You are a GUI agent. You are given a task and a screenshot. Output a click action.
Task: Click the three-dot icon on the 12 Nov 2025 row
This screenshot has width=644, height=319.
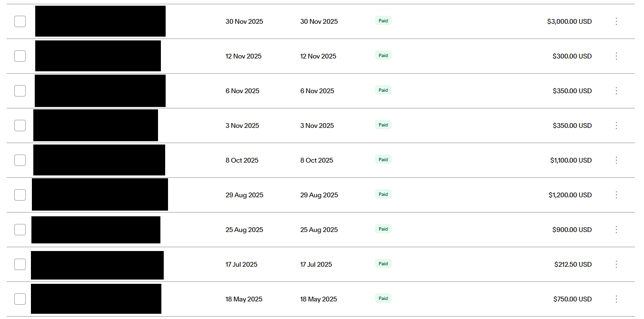pos(616,56)
